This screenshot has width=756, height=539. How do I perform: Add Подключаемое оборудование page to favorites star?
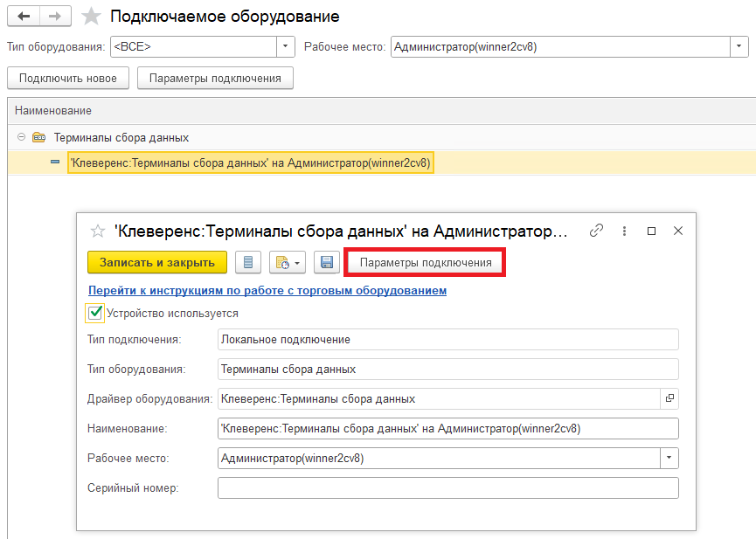[91, 17]
